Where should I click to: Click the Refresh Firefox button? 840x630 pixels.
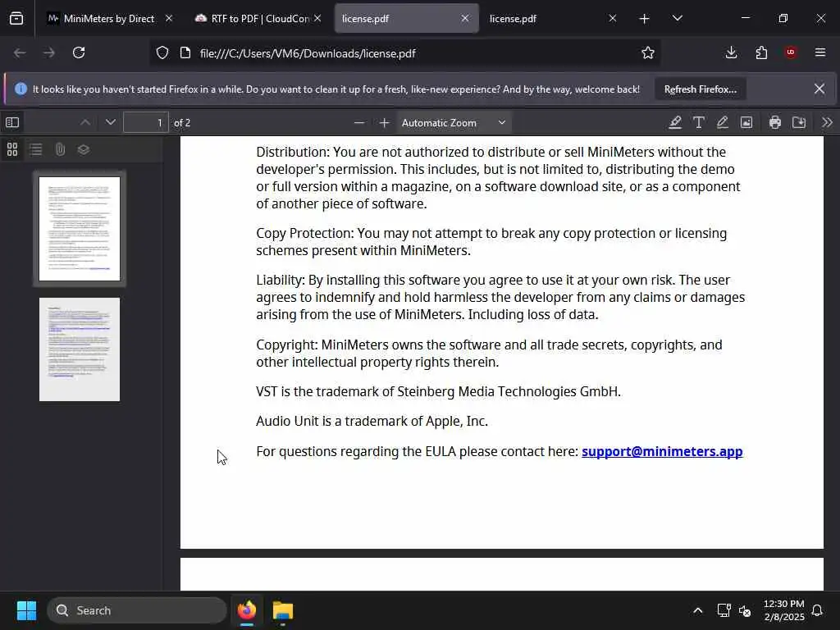(701, 89)
